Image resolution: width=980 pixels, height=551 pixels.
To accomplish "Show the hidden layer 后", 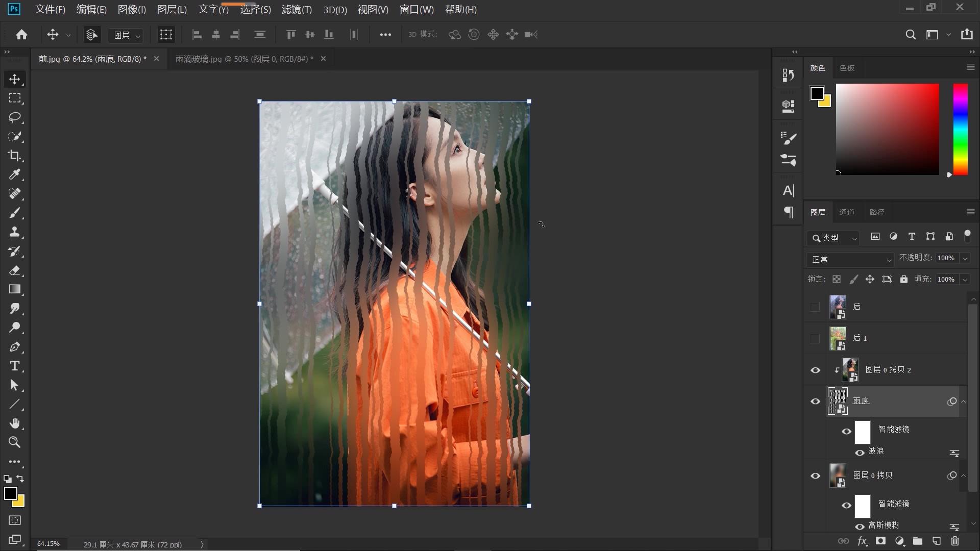I will click(x=815, y=307).
